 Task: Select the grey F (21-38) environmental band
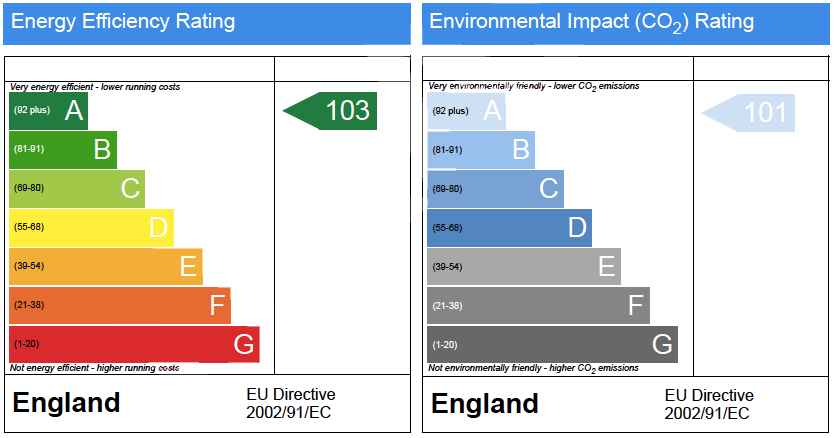click(x=538, y=305)
